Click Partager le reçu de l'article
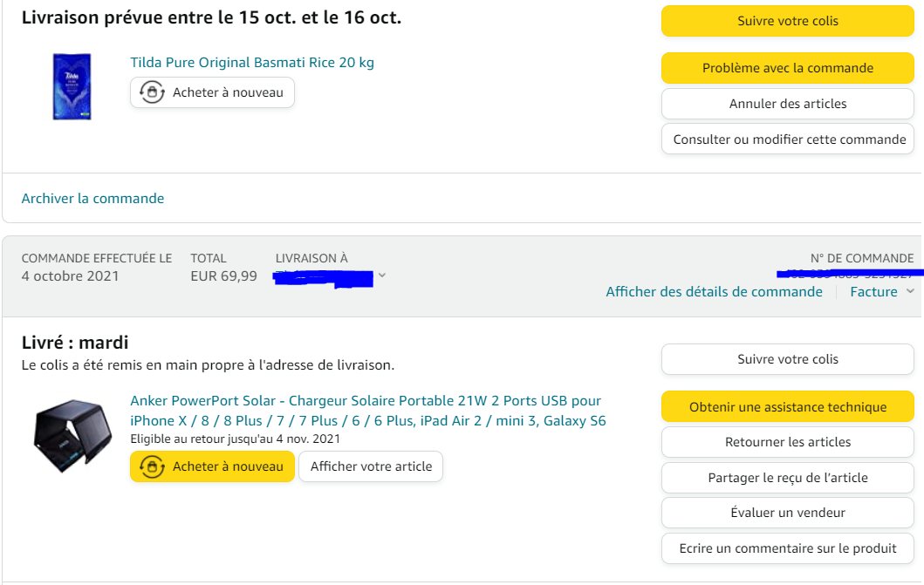This screenshot has width=924, height=585. pos(787,478)
